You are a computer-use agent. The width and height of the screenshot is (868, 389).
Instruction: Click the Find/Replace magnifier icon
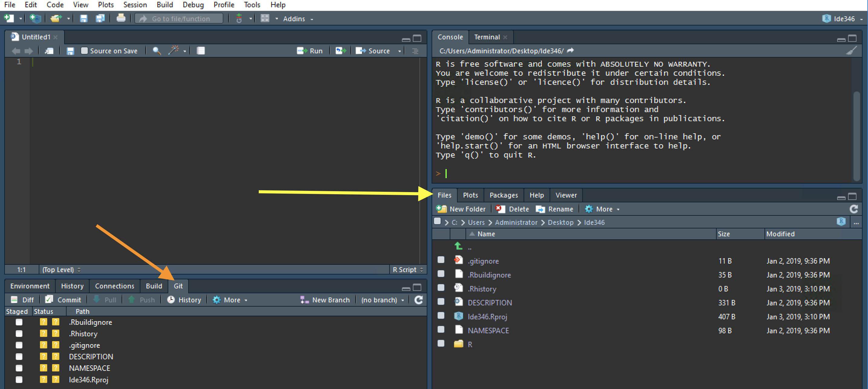[x=156, y=51]
